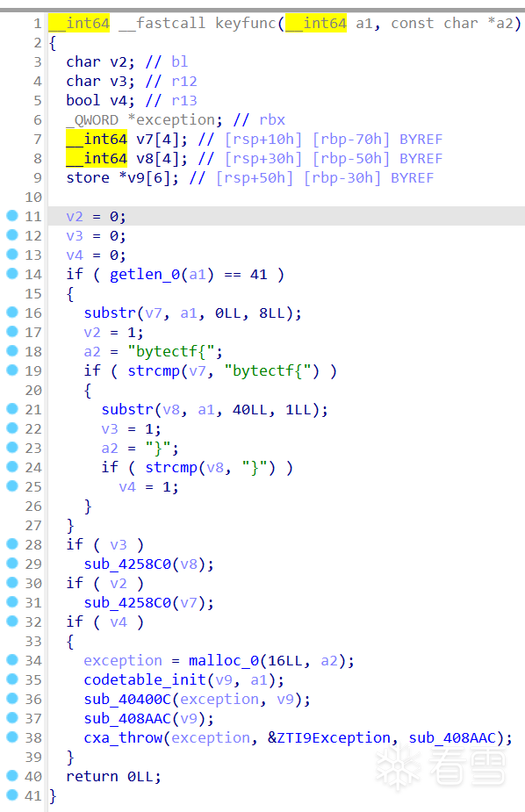
Task: Toggle breakpoint dot on line 38
Action: pos(12,737)
